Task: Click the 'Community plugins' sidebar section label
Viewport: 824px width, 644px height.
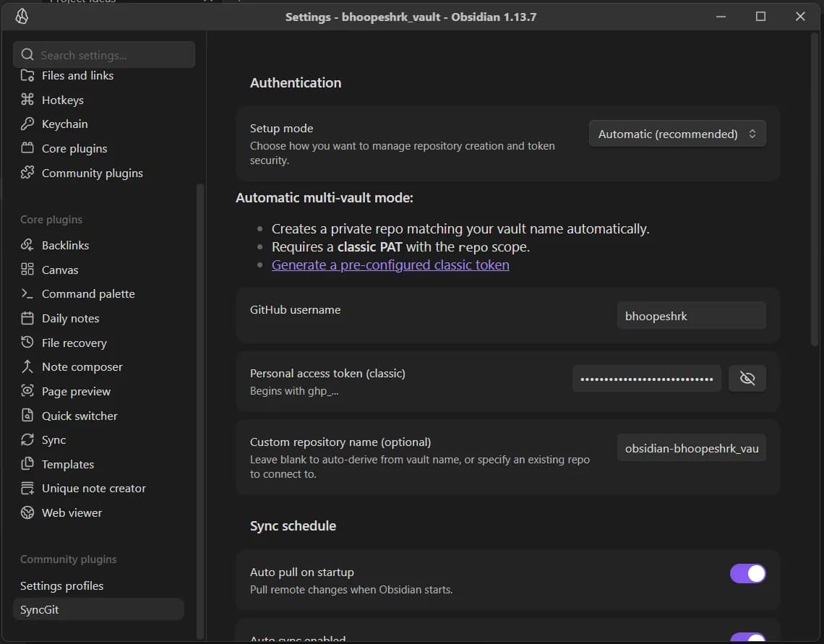Action: (69, 559)
